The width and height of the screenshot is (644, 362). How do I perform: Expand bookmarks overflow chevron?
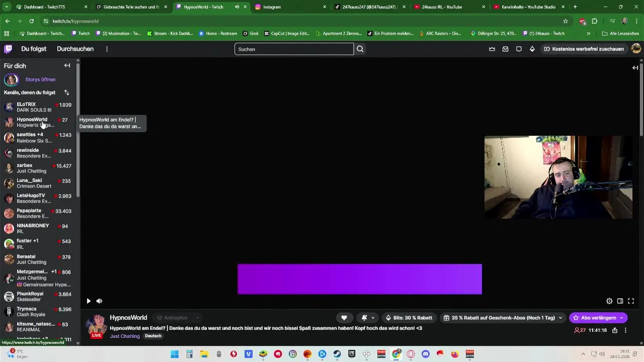tap(588, 34)
